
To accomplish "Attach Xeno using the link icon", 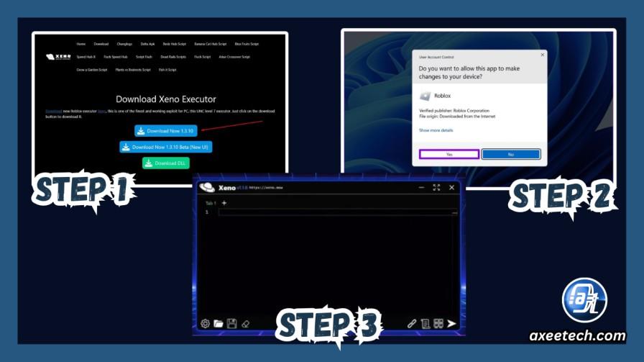I will (x=412, y=324).
